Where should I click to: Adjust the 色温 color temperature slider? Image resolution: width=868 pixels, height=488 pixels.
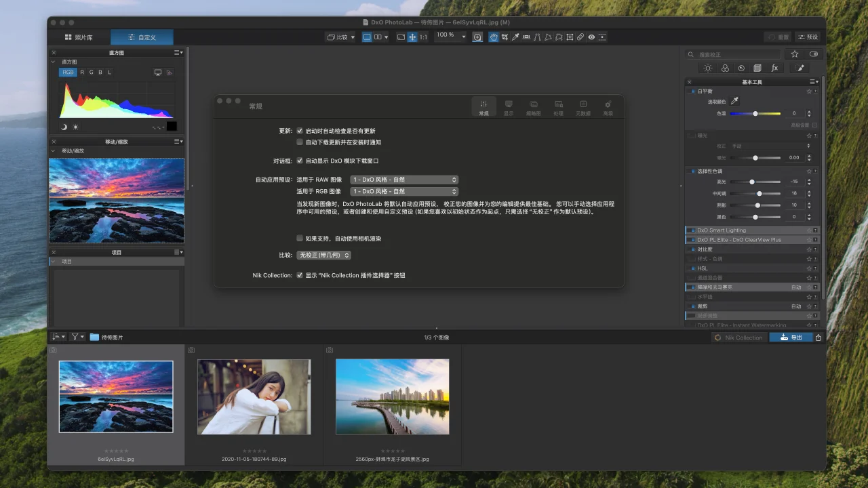pyautogui.click(x=755, y=114)
